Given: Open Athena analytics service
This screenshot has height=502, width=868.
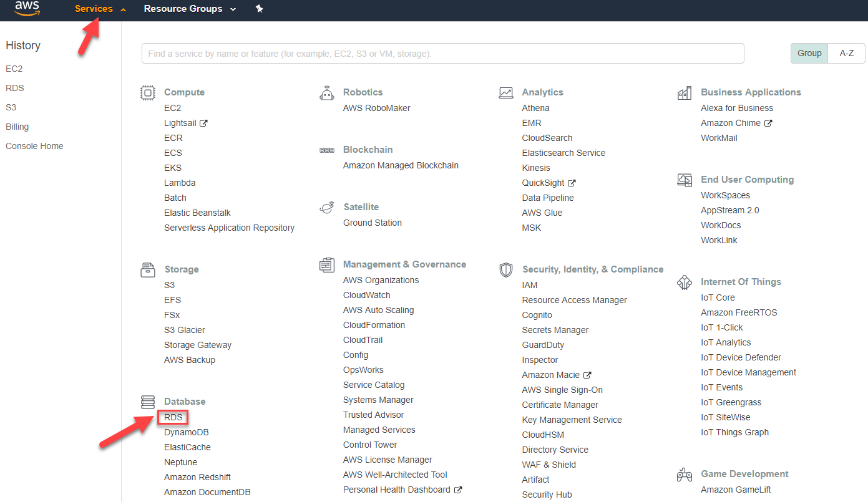Looking at the screenshot, I should [x=536, y=108].
